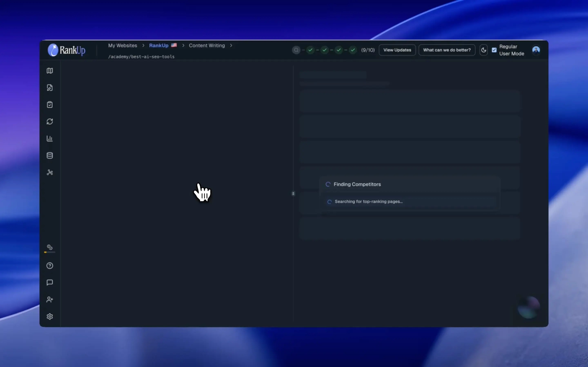Open the user avatar profile menu
The width and height of the screenshot is (588, 367).
point(536,50)
